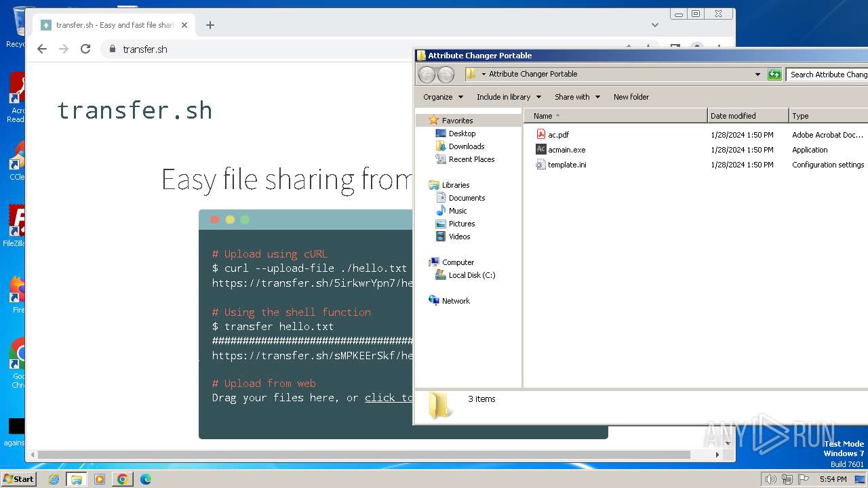This screenshot has height=488, width=868.
Task: Open Firefox desktop shortcut
Action: point(17,293)
